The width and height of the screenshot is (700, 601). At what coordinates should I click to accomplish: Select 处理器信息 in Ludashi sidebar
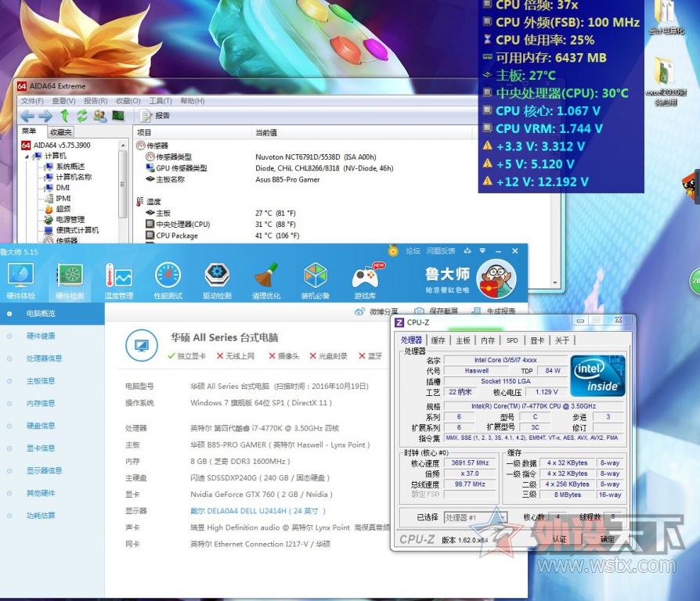(x=44, y=358)
